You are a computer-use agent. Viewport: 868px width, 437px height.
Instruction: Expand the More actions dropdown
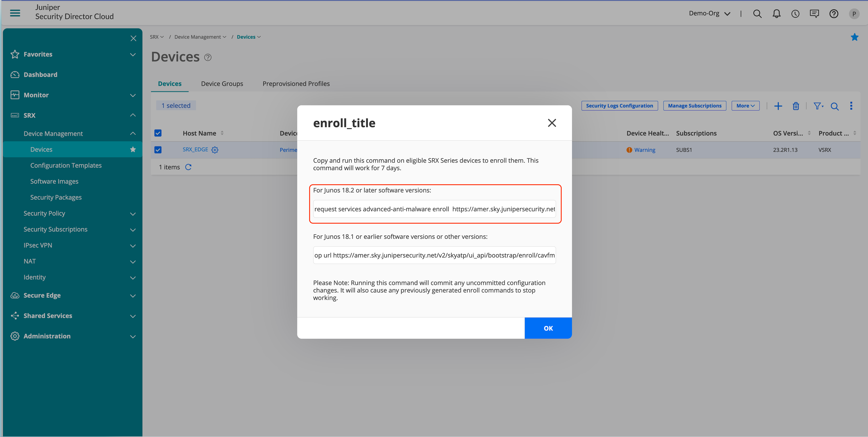(x=745, y=106)
